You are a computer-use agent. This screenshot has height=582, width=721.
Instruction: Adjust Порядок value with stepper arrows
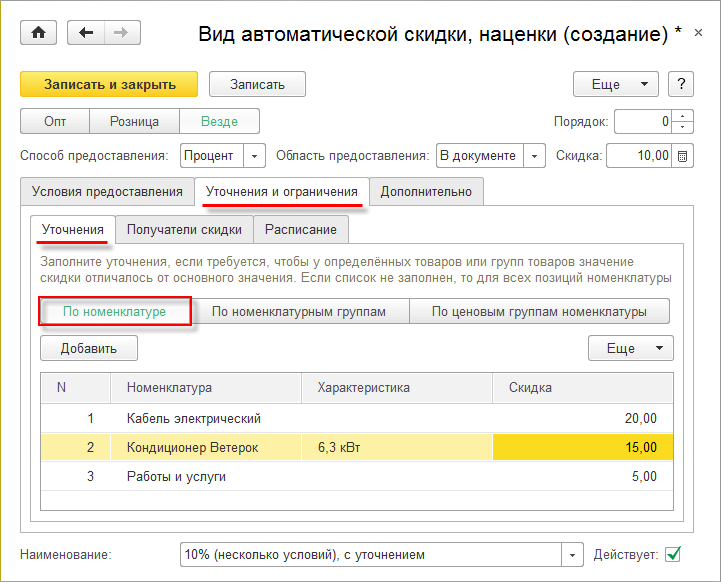pyautogui.click(x=684, y=122)
